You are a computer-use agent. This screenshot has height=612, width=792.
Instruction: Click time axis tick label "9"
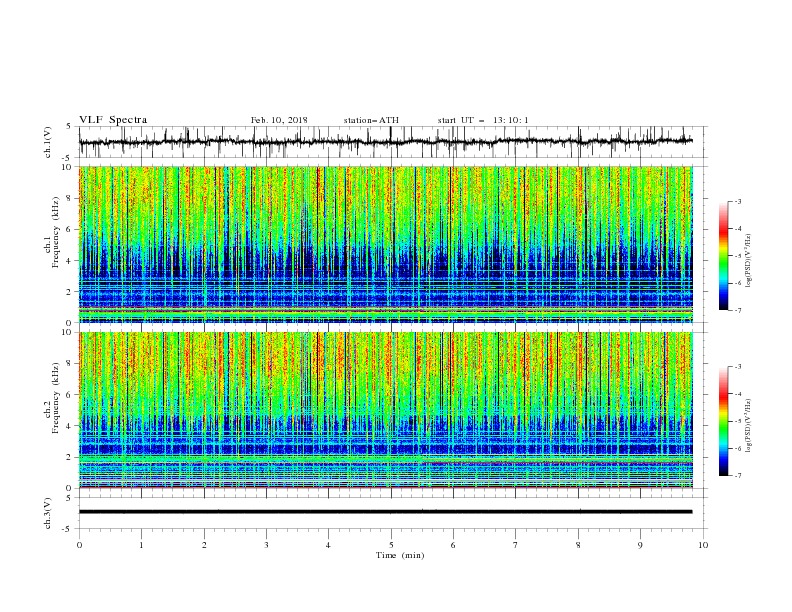point(640,545)
